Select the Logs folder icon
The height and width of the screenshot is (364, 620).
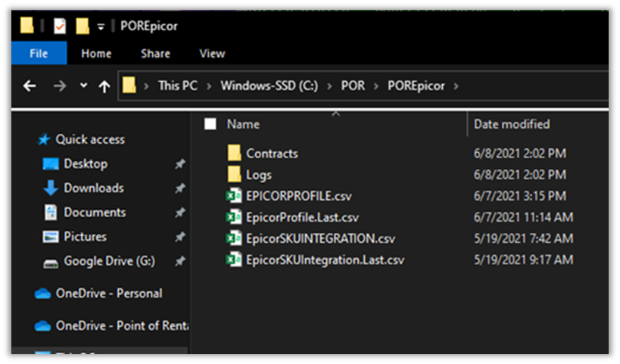[x=234, y=175]
